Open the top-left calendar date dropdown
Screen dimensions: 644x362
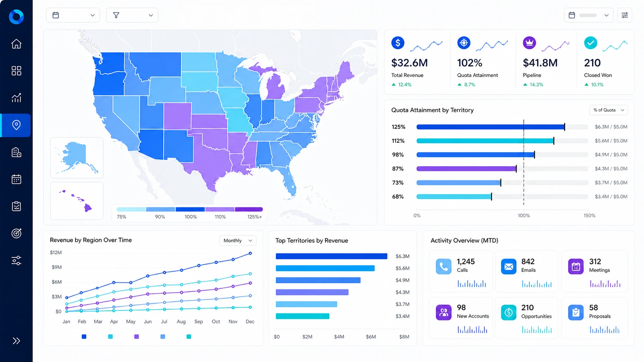[x=73, y=15]
